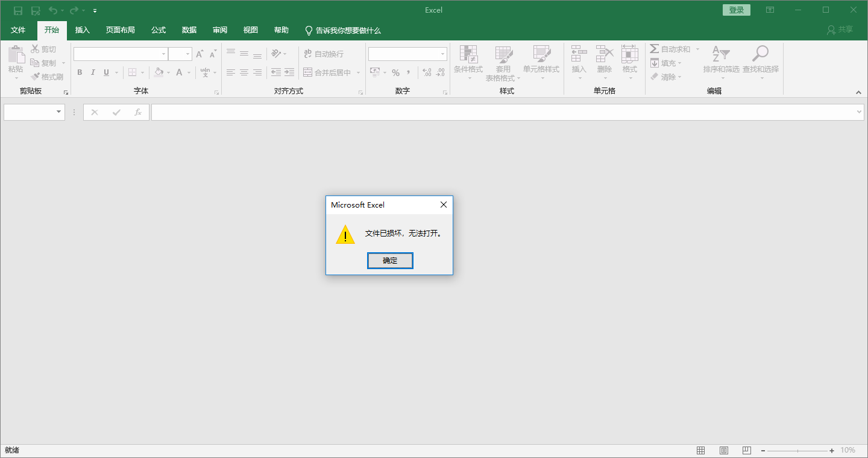Click the percent style (%) icon

(395, 72)
